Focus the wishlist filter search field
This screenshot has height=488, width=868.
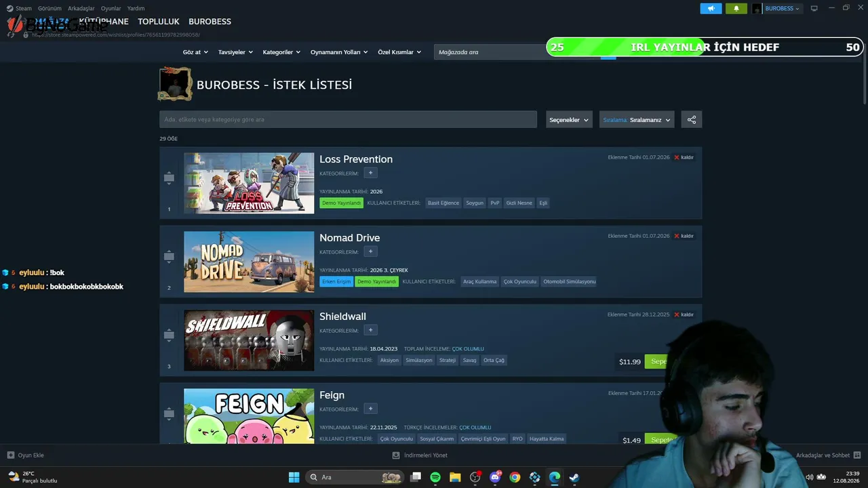(348, 119)
